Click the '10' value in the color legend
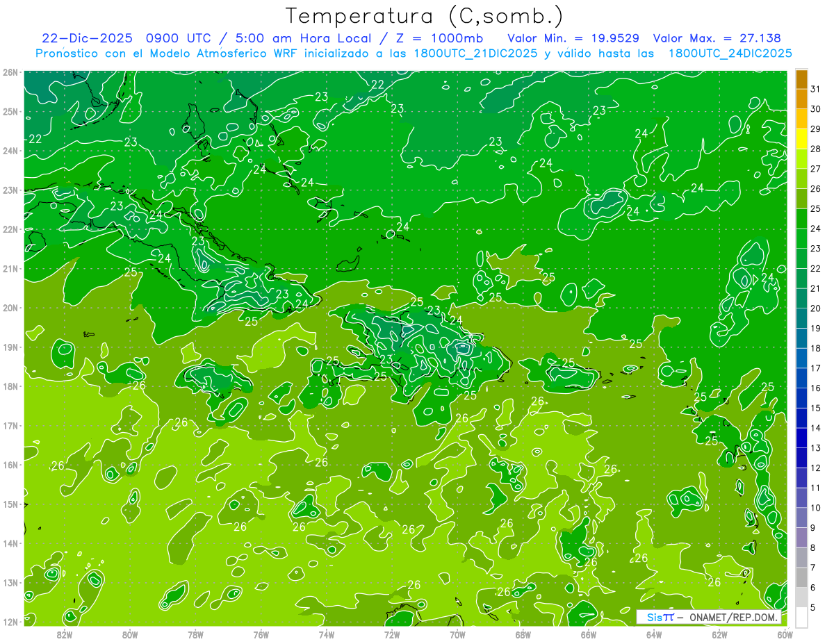 [x=816, y=508]
